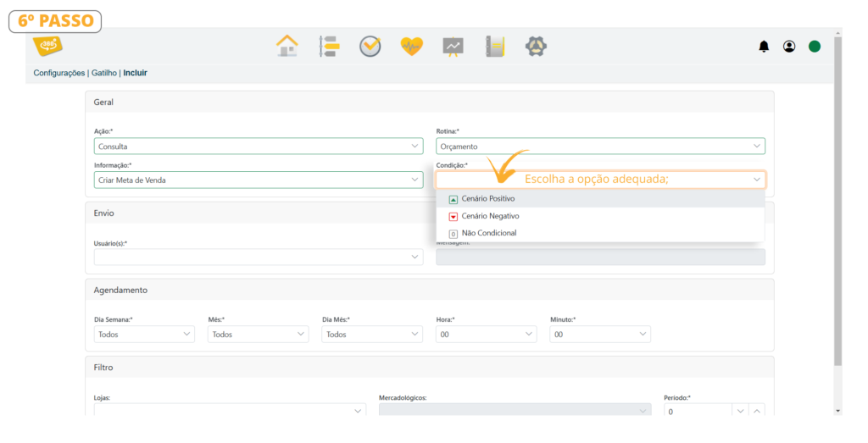Collapse the Condição dropdown chevron
Image resolution: width=868 pixels, height=443 pixels.
(x=756, y=180)
